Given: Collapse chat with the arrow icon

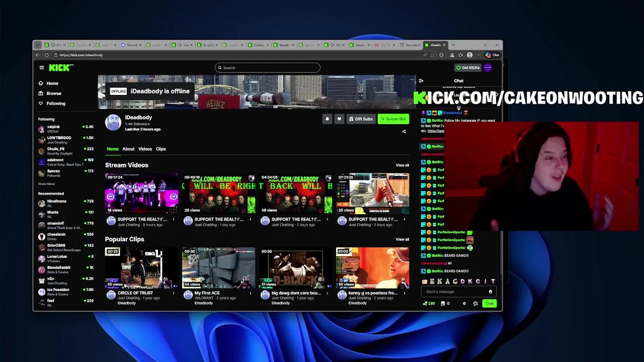Looking at the screenshot, I should pos(421,80).
